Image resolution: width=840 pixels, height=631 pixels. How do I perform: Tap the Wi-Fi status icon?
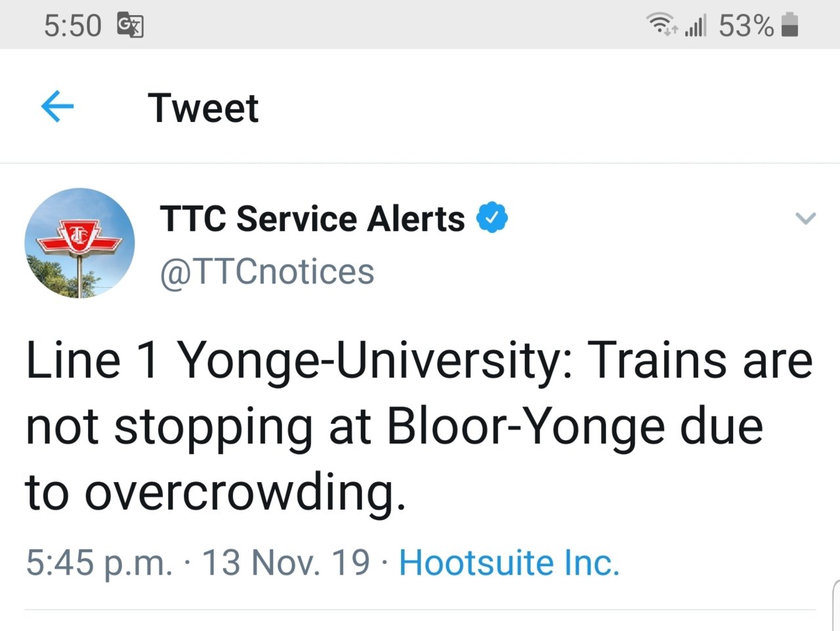(661, 25)
